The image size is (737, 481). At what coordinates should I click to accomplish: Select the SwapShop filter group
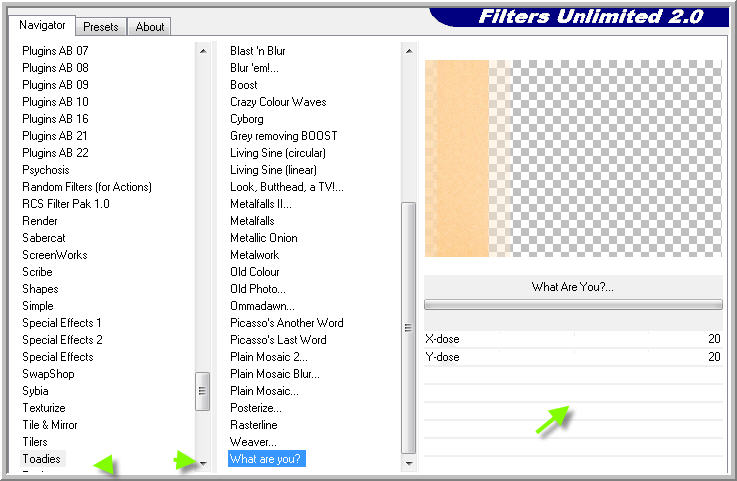[x=48, y=374]
